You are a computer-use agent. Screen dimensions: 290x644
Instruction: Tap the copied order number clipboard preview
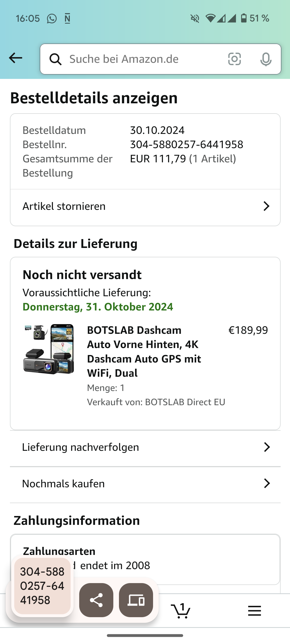[x=42, y=586]
